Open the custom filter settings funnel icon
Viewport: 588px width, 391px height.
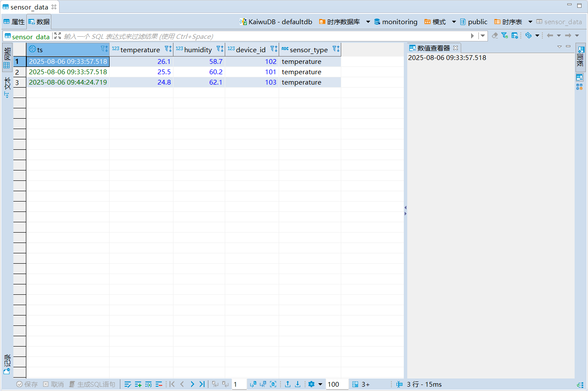[504, 35]
